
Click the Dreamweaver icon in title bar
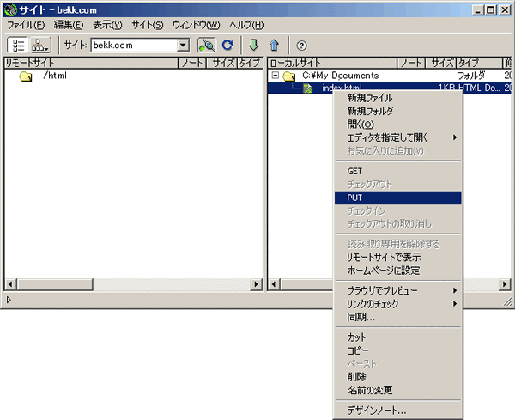[10, 10]
